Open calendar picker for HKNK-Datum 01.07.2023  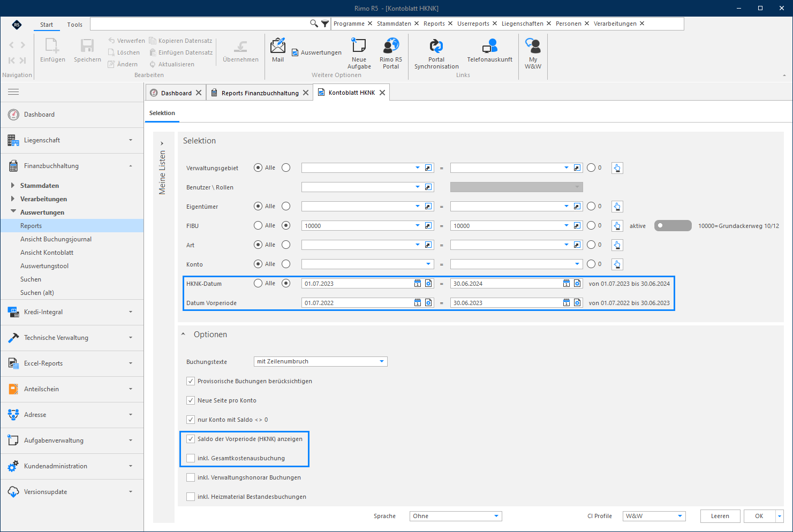point(418,284)
